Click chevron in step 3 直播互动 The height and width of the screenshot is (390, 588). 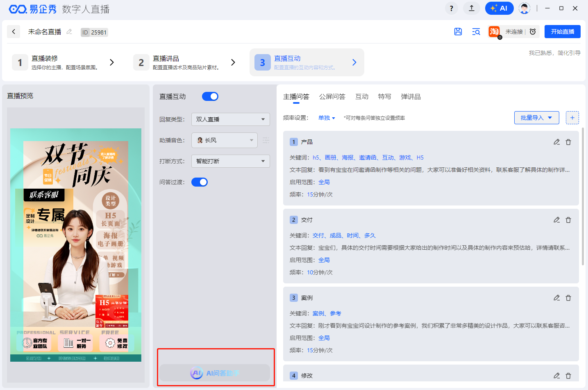point(354,62)
